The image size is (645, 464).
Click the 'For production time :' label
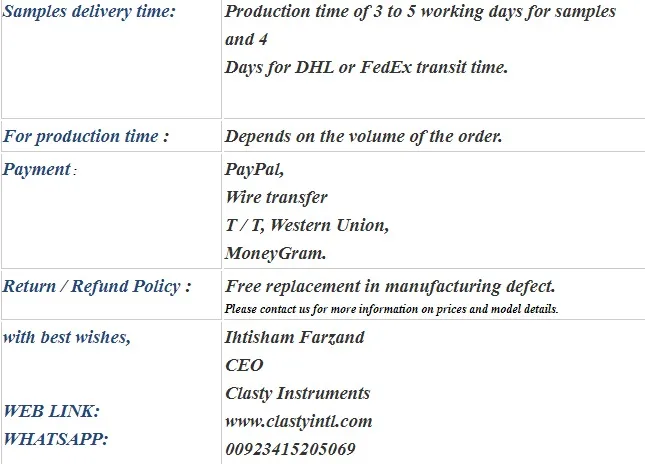(x=86, y=136)
